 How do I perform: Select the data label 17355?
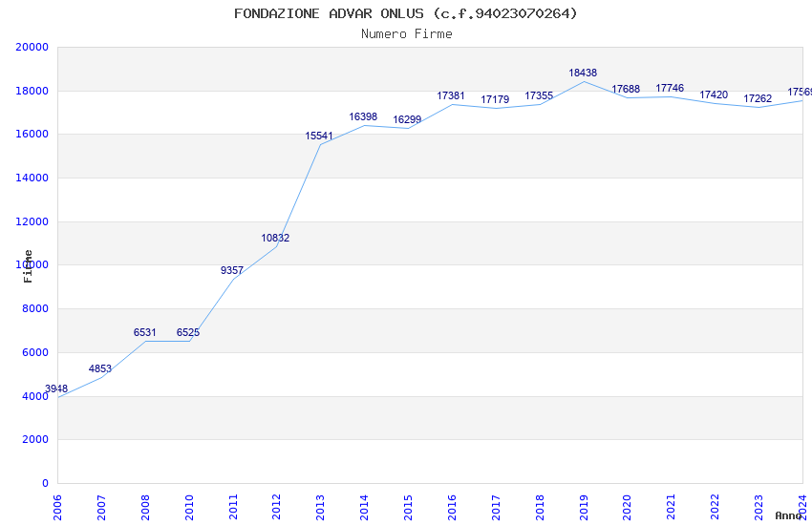539,96
